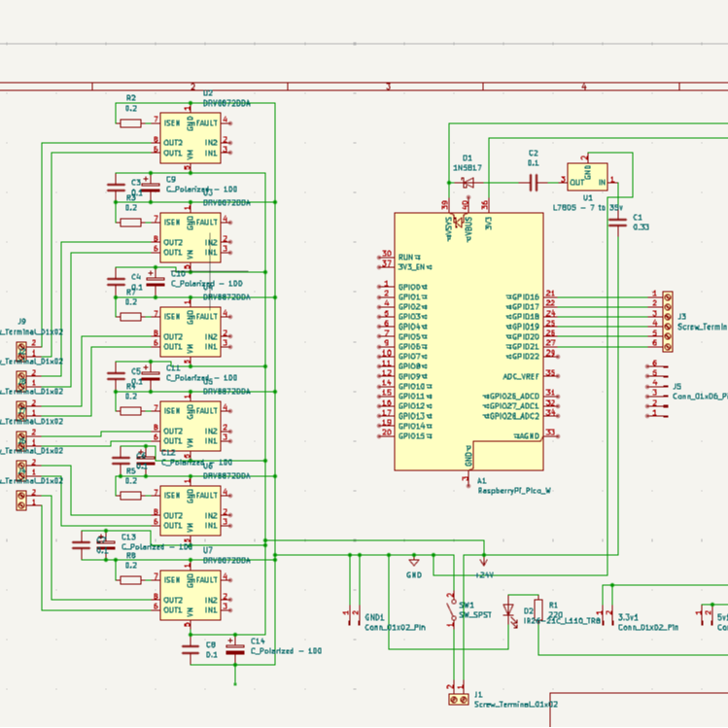728x728 pixels.
Task: Select the C2 capacitor symbol
Action: (x=534, y=183)
